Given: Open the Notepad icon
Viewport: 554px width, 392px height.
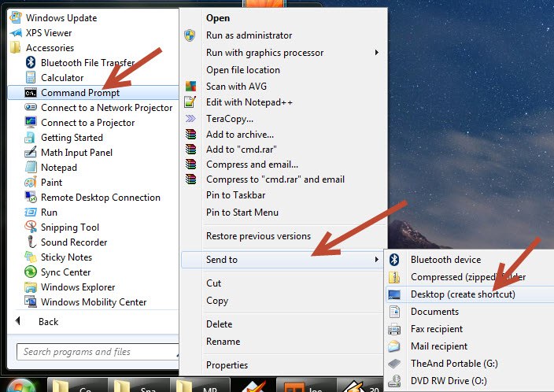Looking at the screenshot, I should click(x=31, y=167).
